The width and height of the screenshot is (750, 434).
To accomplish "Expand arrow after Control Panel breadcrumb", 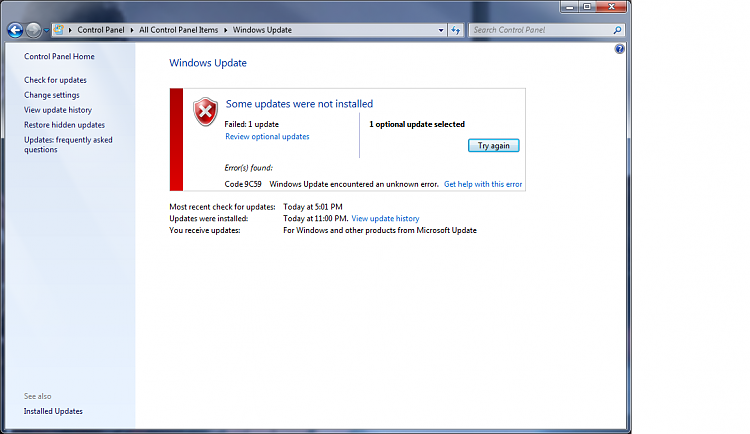I will (x=132, y=30).
